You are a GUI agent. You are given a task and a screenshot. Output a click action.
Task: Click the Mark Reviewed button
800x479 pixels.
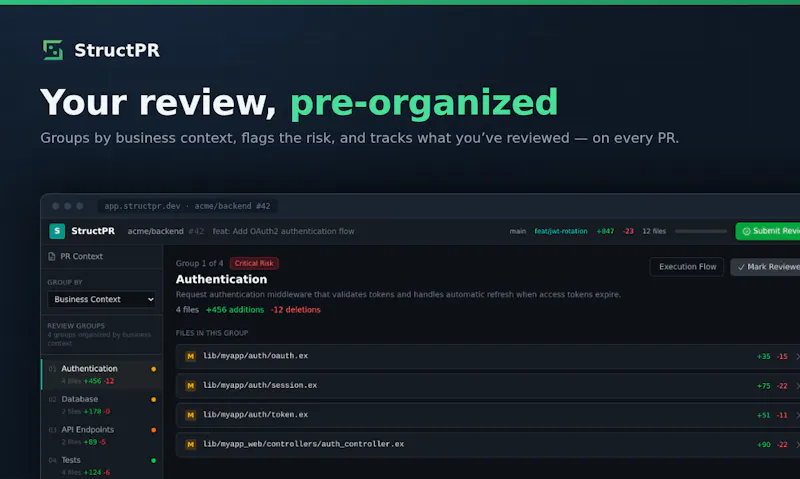coord(765,267)
